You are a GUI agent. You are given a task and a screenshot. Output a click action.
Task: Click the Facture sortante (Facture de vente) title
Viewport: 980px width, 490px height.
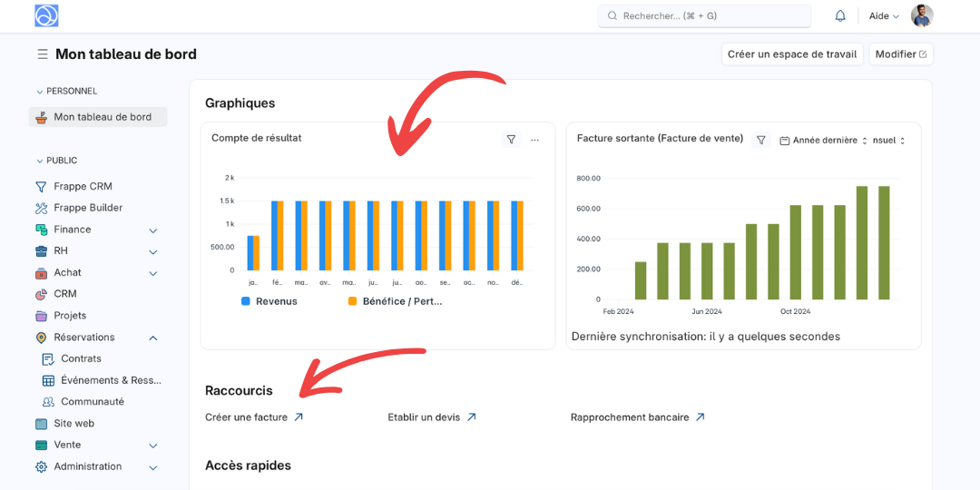tap(660, 139)
